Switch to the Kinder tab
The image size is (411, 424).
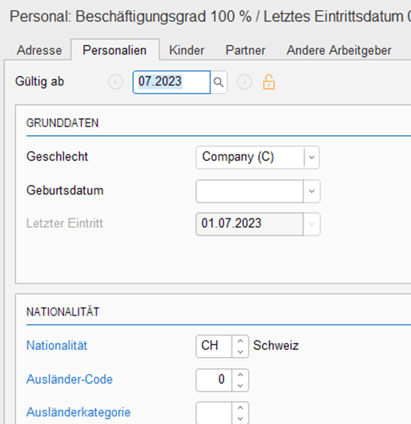tap(187, 50)
